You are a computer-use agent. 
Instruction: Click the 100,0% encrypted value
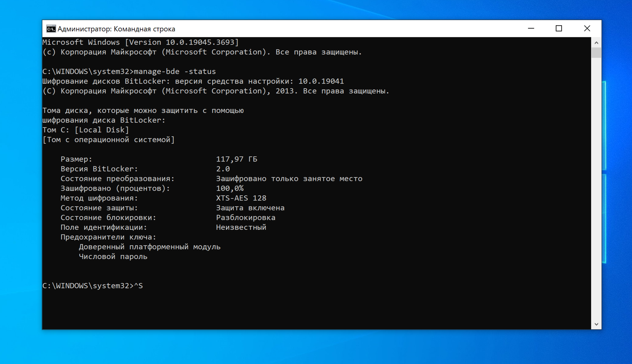230,188
